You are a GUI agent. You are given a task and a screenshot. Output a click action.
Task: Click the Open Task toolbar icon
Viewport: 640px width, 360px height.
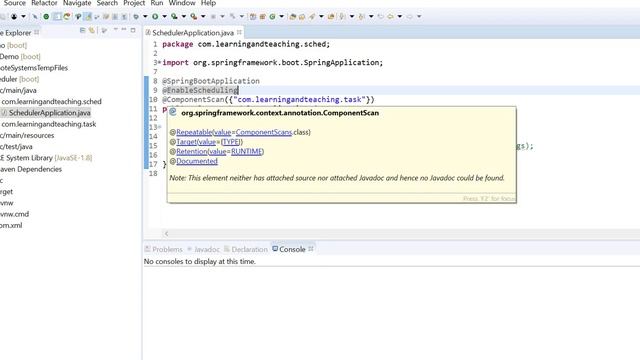coord(302,16)
